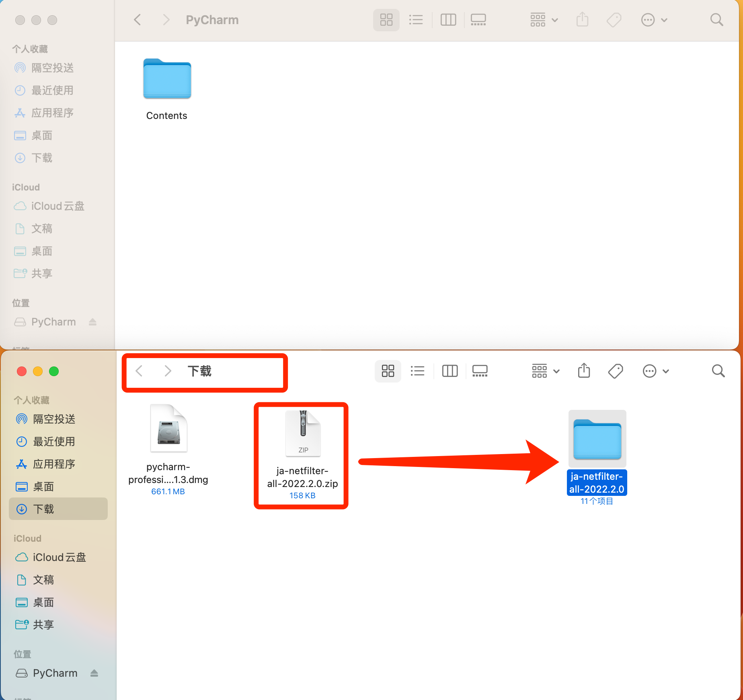Open 隔空投送 in 下载 window sidebar

click(x=46, y=419)
